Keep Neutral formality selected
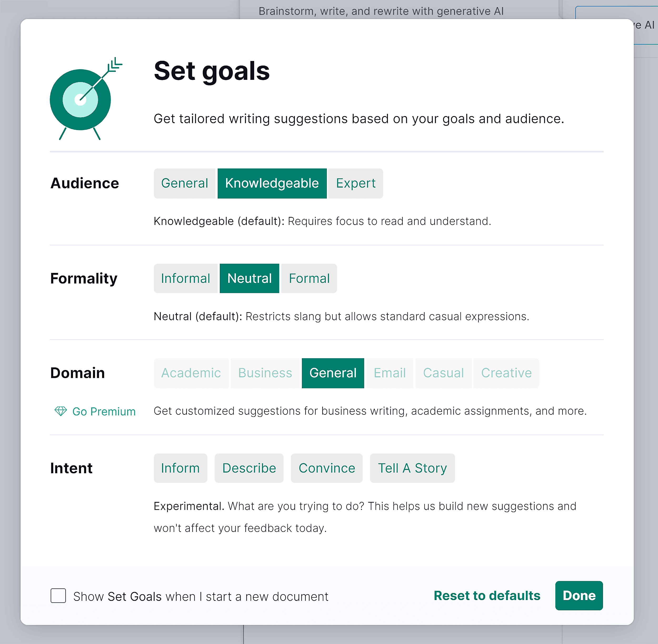Image resolution: width=658 pixels, height=644 pixels. tap(249, 278)
